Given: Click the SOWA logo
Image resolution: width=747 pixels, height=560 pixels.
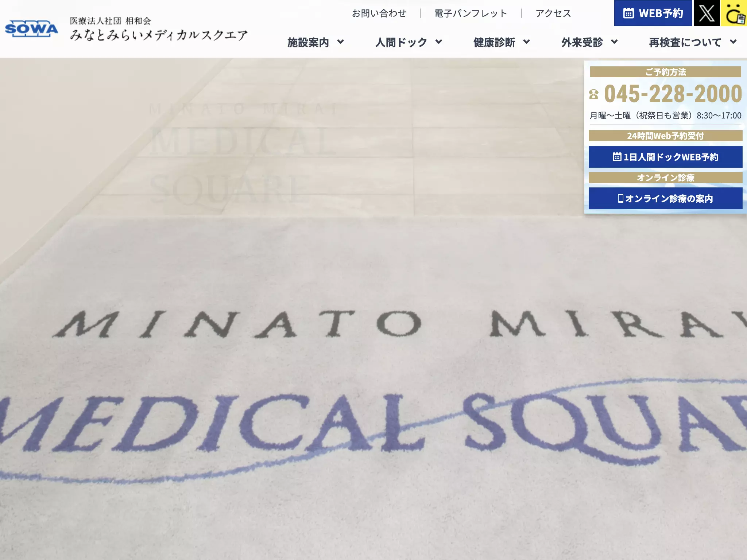Looking at the screenshot, I should pos(31,28).
